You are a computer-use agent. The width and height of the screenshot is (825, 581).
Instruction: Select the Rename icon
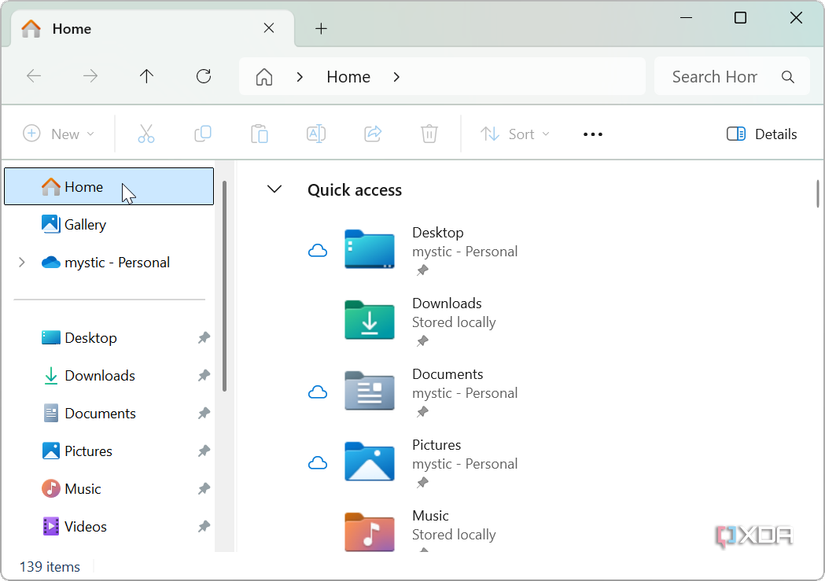pos(316,133)
